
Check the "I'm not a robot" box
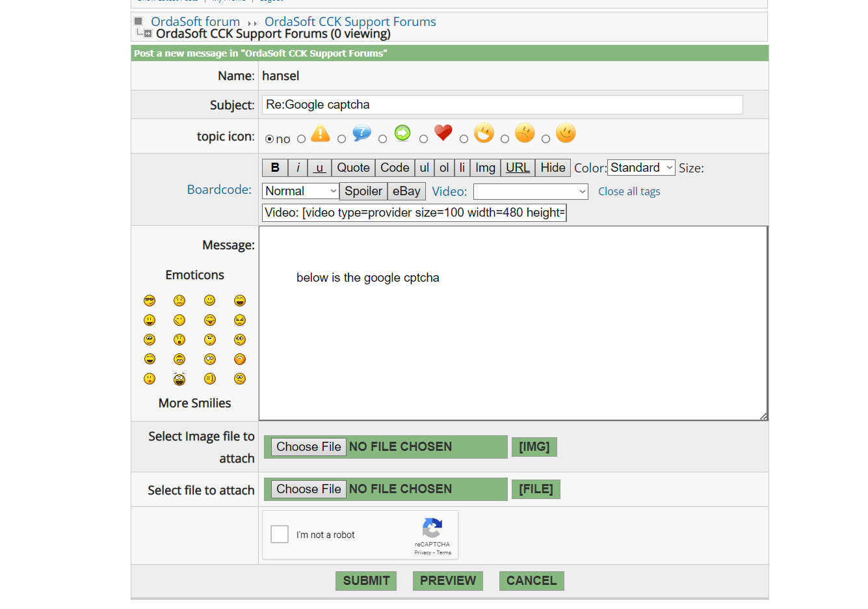click(x=280, y=534)
